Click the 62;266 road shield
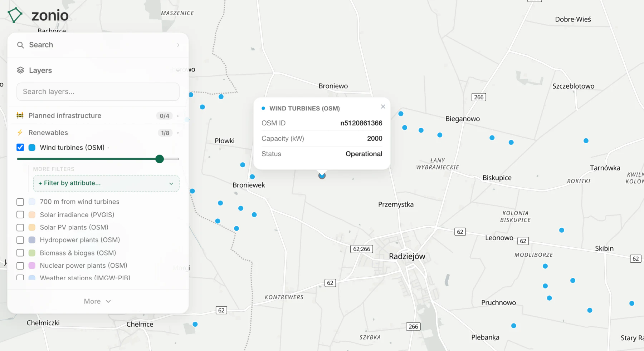This screenshot has height=351, width=644. (x=361, y=249)
